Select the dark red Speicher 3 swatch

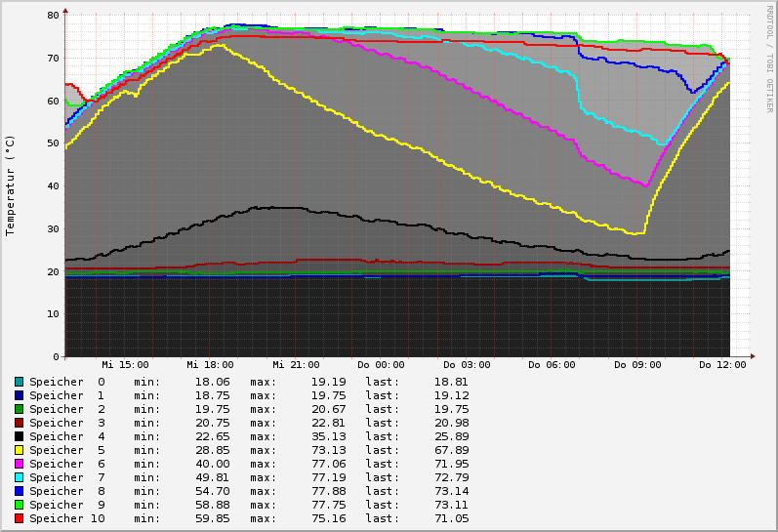point(19,423)
